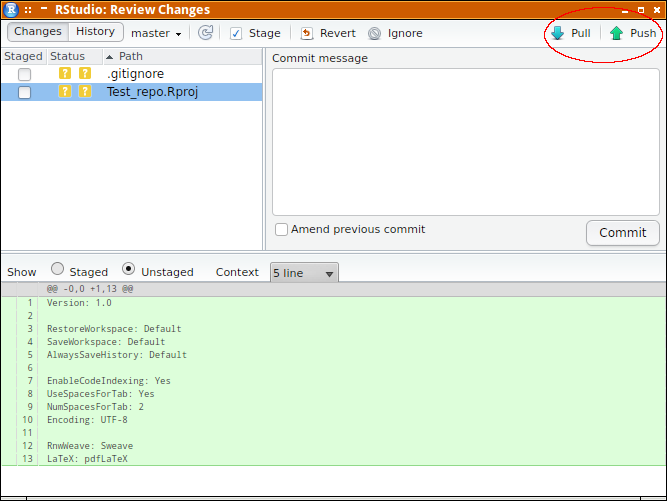Image resolution: width=667 pixels, height=501 pixels.
Task: Click the window title RStudio: Review Changes
Action: (132, 9)
